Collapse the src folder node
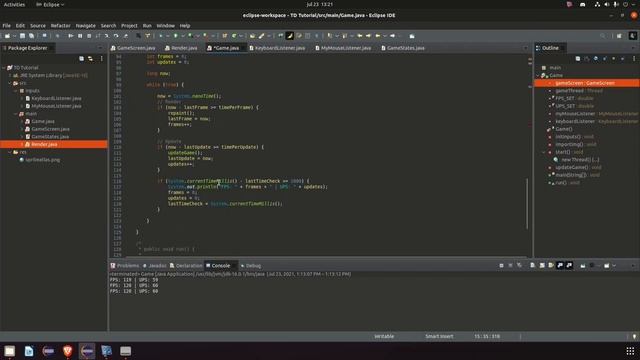640x360 pixels. pyautogui.click(x=10, y=83)
